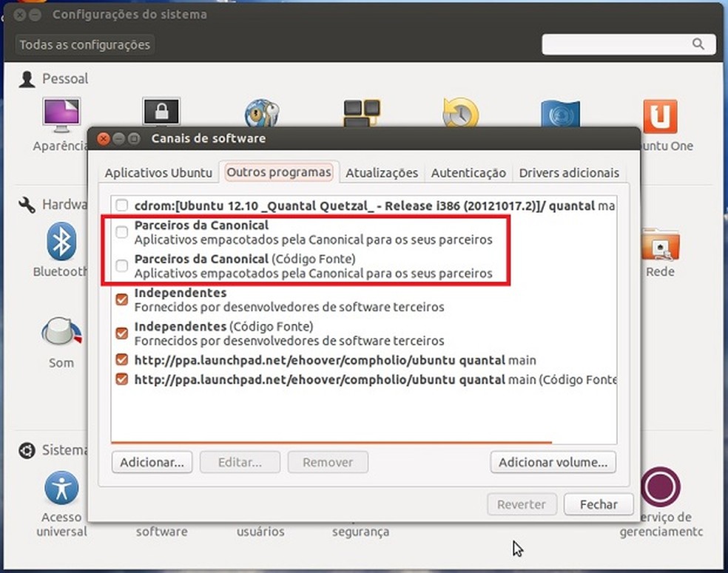The image size is (728, 573).
Task: Open the Rede network icon
Action: [661, 245]
